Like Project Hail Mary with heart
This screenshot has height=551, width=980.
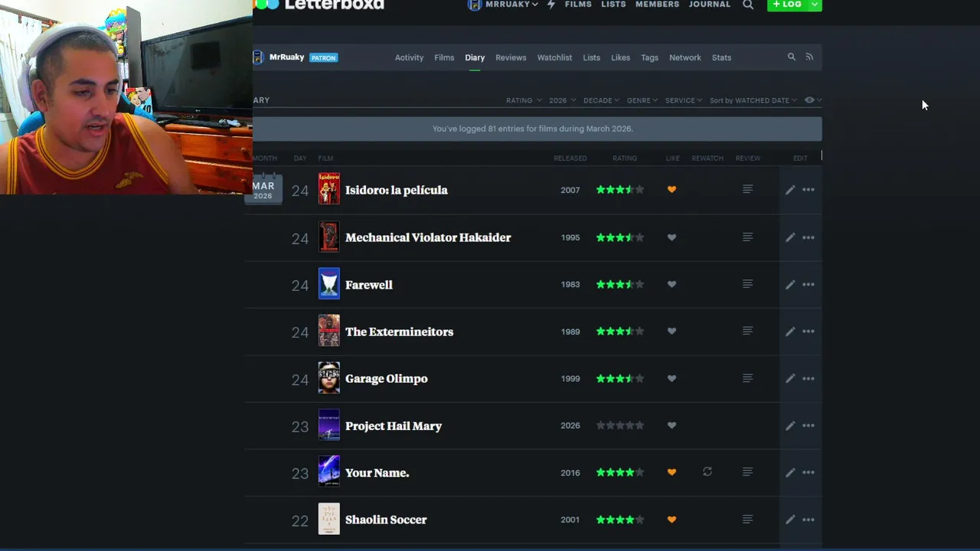[x=671, y=425]
